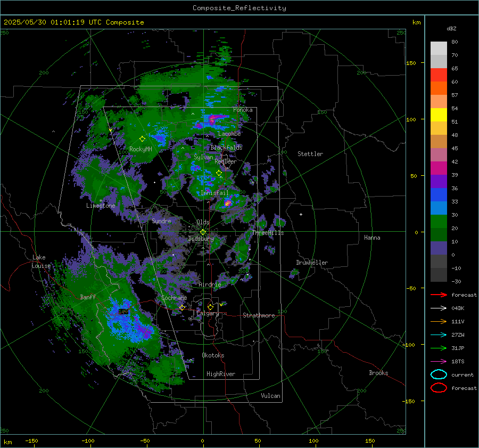Click the yellow diamond marker at Red Deer
Image resolution: width=479 pixels, height=448 pixels.
coord(219,173)
